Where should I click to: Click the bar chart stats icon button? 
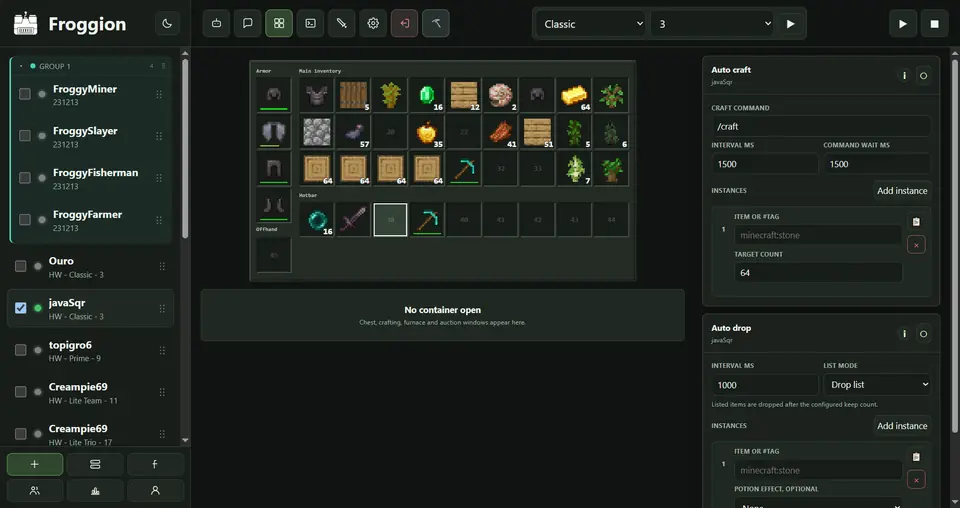(x=95, y=490)
